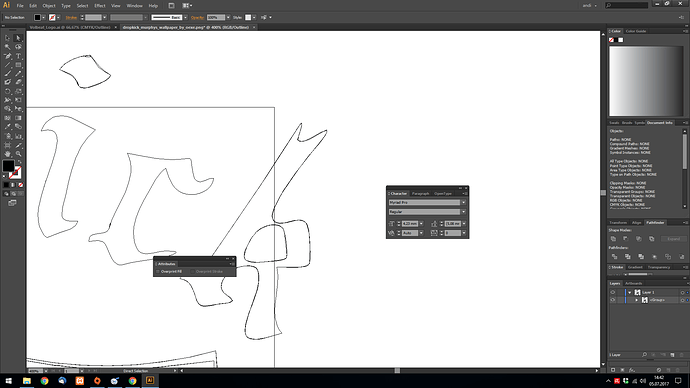Choose the Zoom magnifier tool

(18, 154)
